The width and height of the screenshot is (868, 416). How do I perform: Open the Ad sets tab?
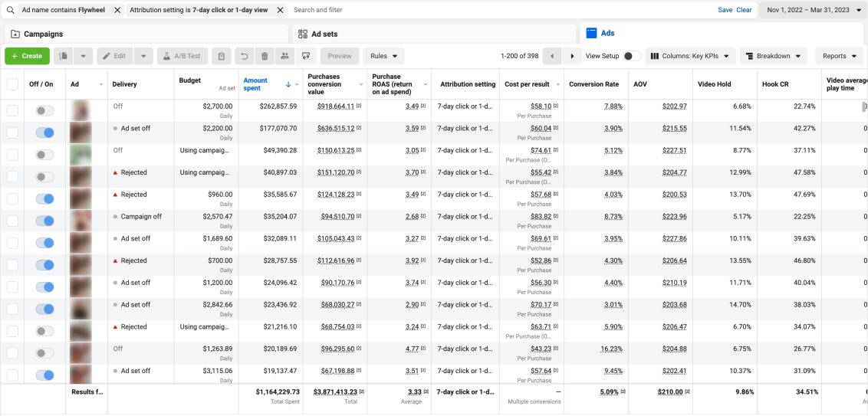pos(324,34)
